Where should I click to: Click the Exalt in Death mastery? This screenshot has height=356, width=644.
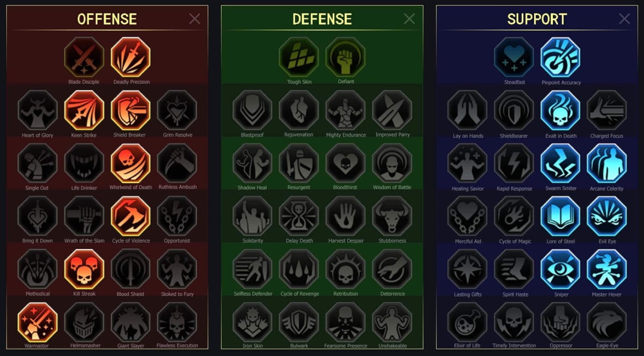tap(561, 110)
